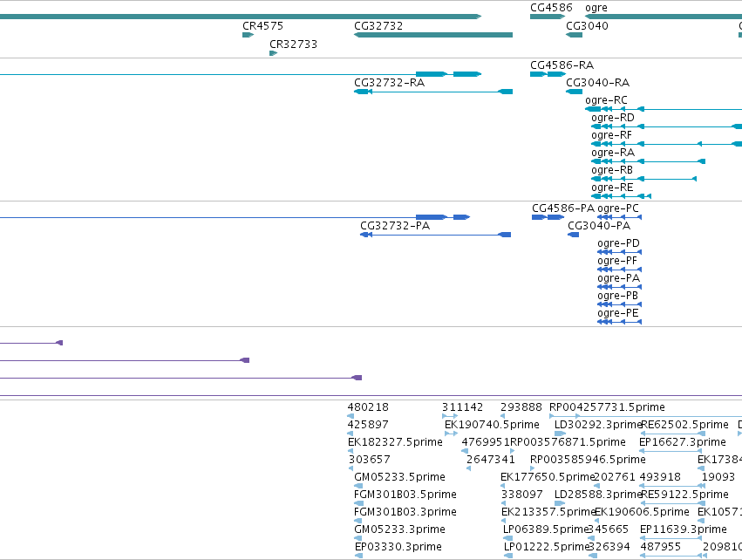Screen dimensions: 742x560
Task: Select EST label EP03330.3prime
Action: [x=398, y=547]
